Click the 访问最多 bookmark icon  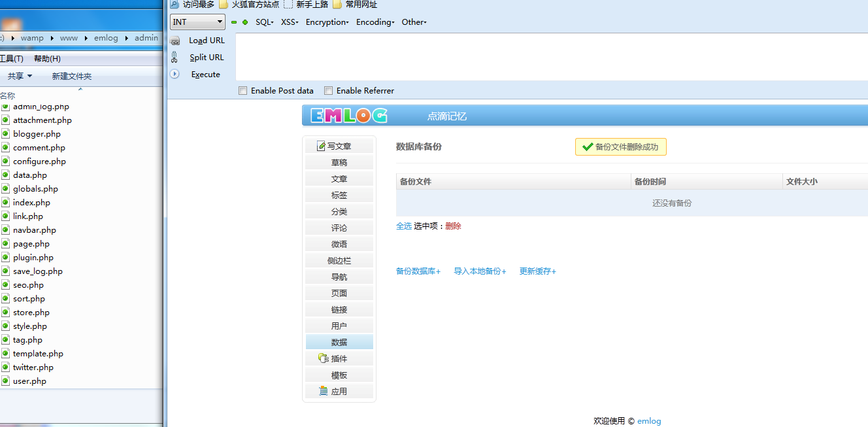click(x=175, y=5)
